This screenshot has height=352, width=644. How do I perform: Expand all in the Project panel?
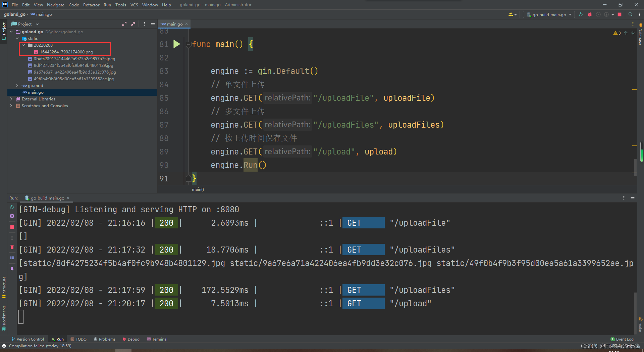[x=124, y=24]
